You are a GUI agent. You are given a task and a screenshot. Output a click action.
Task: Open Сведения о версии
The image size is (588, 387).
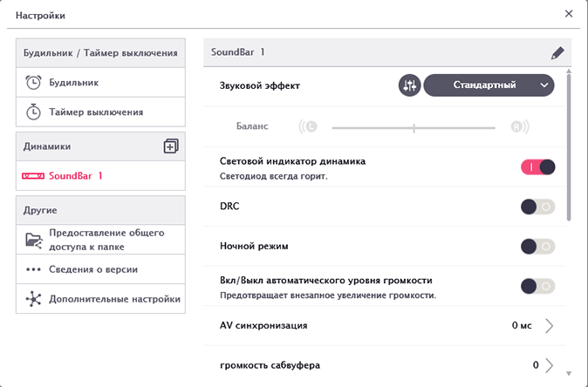coord(92,269)
